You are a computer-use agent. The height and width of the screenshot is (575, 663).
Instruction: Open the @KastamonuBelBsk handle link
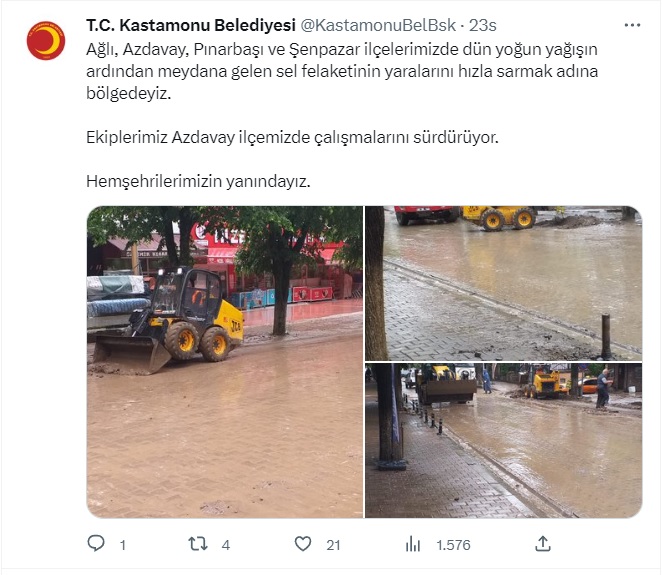pos(378,25)
